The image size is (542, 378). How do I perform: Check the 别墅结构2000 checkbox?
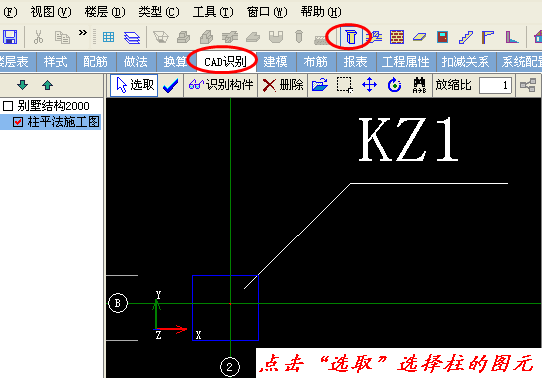(8, 105)
